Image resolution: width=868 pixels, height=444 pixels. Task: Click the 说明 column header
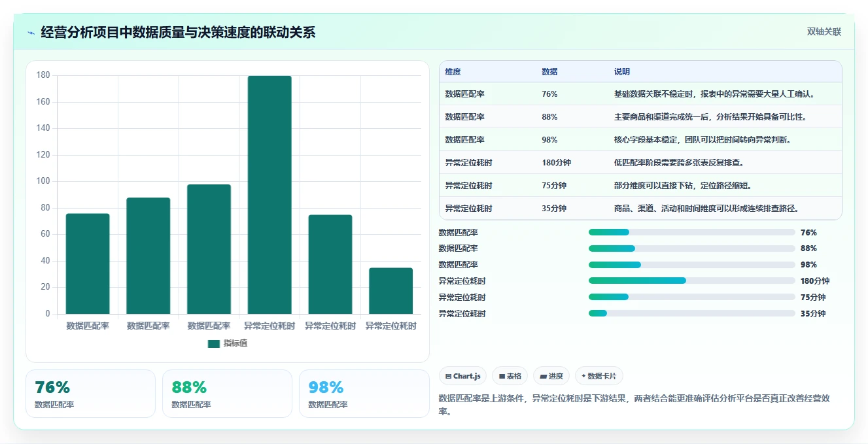click(622, 72)
